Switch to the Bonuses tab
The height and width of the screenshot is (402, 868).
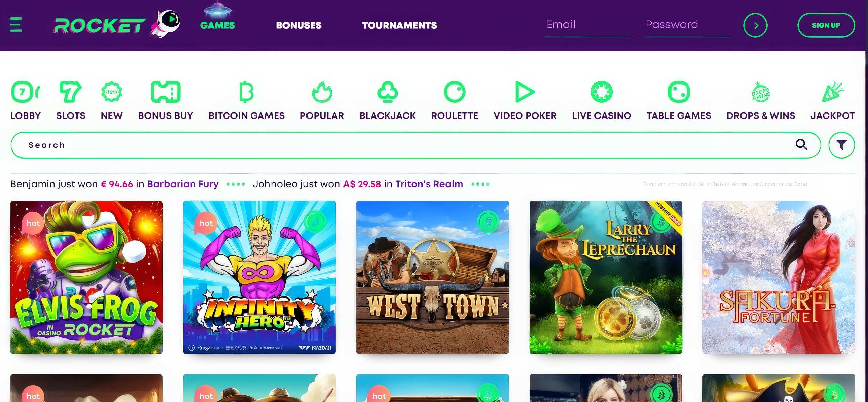coord(298,25)
